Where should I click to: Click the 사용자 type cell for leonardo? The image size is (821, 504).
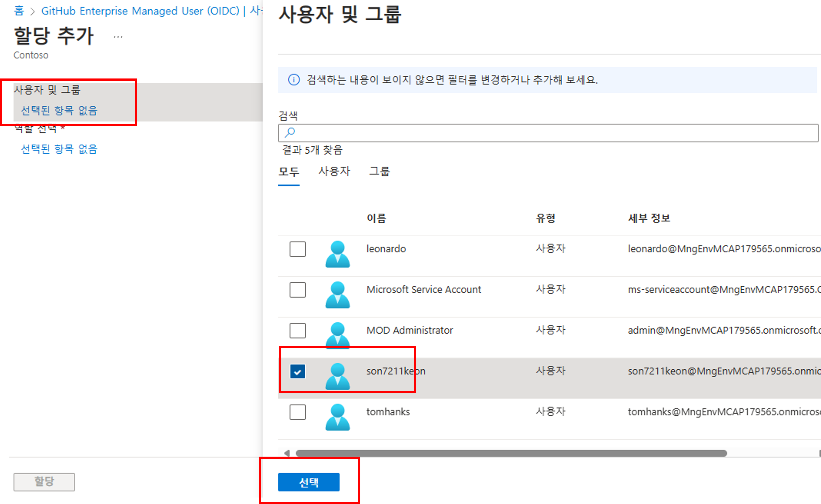pos(551,248)
